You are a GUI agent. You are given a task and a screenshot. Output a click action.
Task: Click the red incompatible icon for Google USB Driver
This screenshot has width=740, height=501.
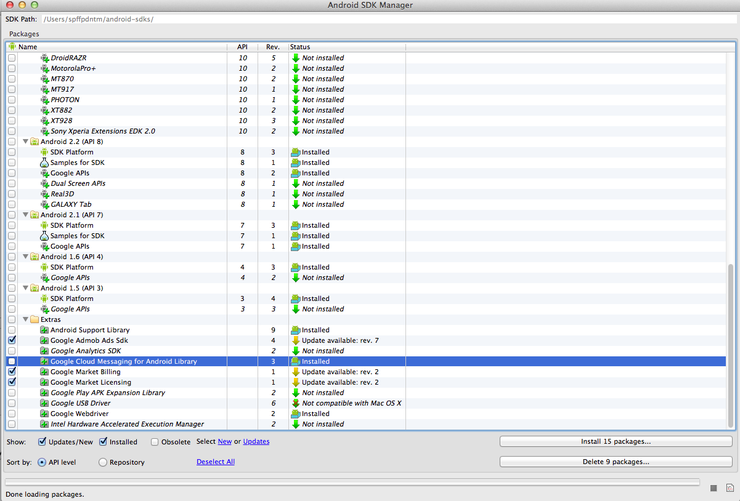[296, 403]
